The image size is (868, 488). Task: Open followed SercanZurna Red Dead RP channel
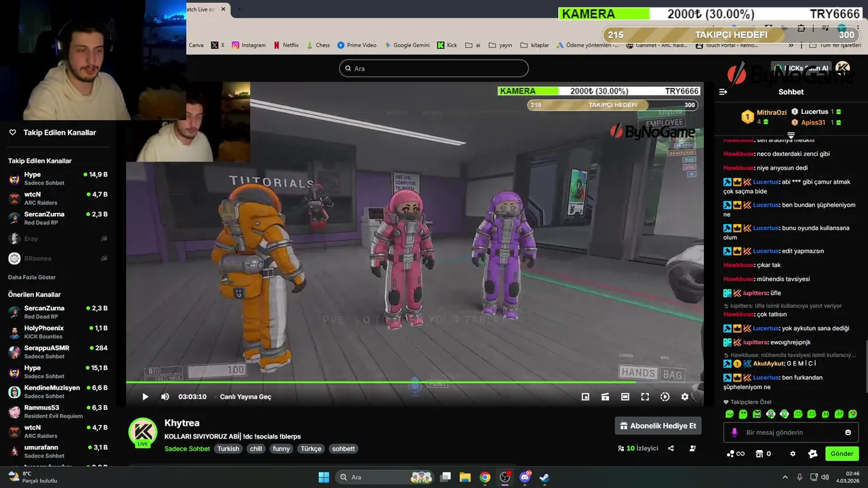click(58, 218)
